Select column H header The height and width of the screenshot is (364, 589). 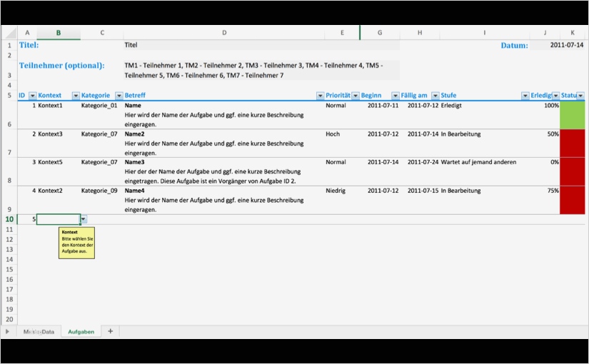coord(420,33)
